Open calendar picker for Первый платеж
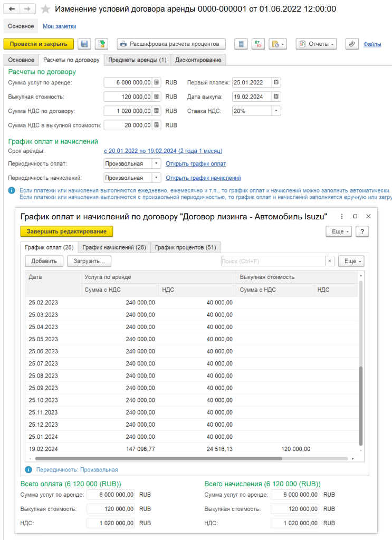The width and height of the screenshot is (392, 540). (276, 82)
